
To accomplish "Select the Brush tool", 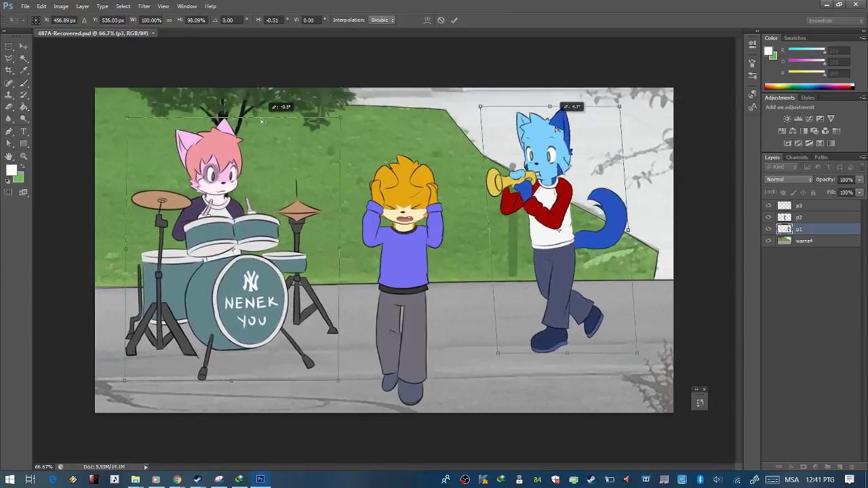I will [x=23, y=83].
